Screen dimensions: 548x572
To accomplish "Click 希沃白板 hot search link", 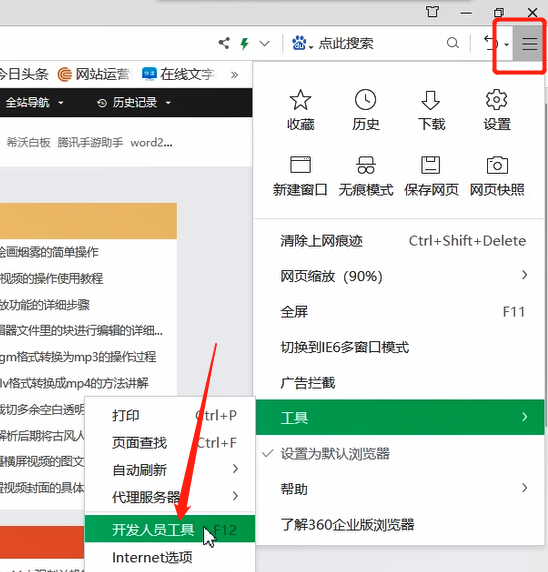I will [x=28, y=142].
